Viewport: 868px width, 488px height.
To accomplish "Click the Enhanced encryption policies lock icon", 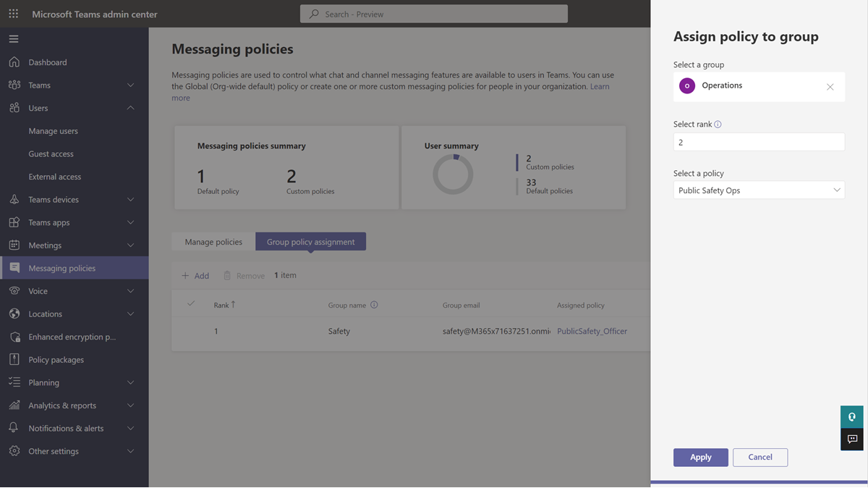I will tap(14, 337).
